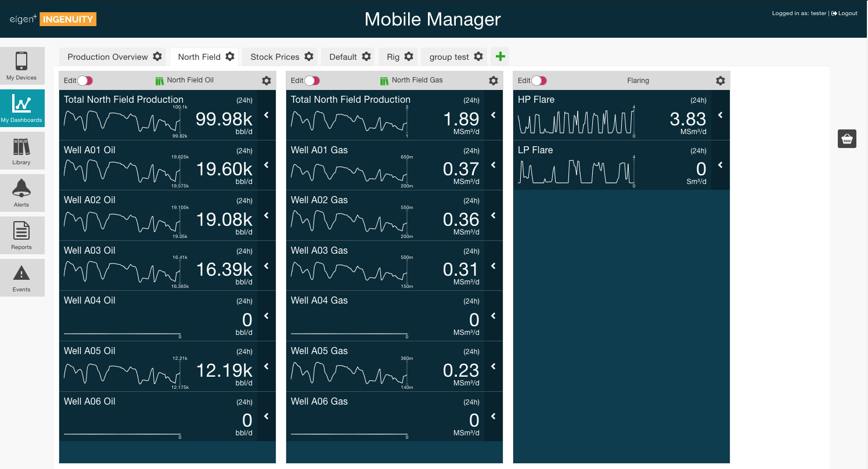This screenshot has height=469, width=868.
Task: Expand Total North Field Production oil row arrow
Action: click(266, 115)
